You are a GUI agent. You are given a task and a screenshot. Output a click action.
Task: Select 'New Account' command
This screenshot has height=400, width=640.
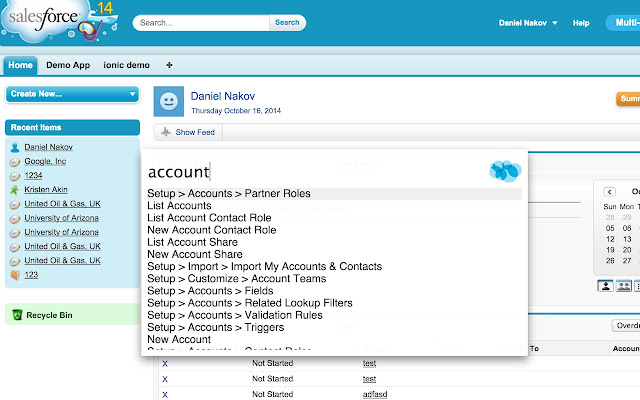[179, 339]
